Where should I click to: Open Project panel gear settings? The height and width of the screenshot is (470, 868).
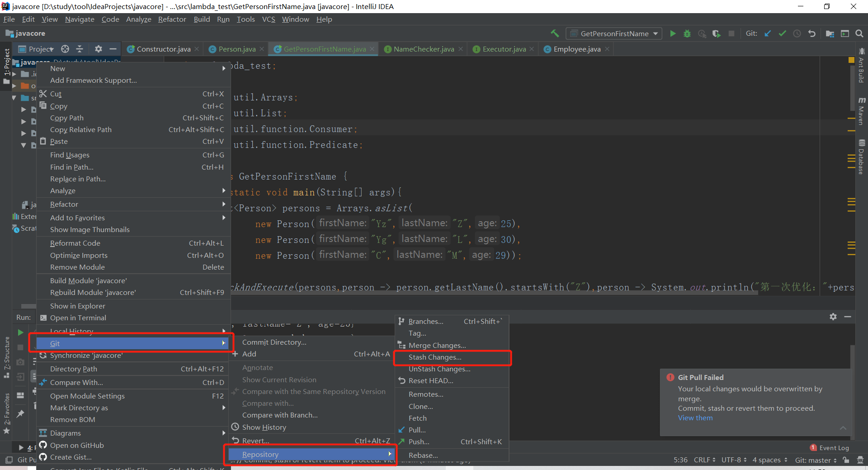pyautogui.click(x=99, y=49)
